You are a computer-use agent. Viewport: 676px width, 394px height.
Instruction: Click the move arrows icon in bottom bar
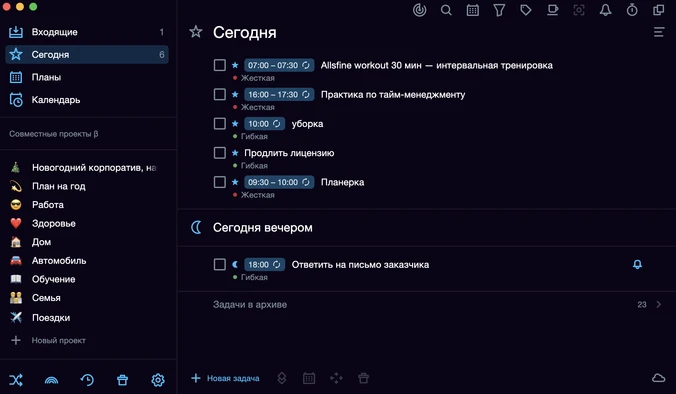336,378
